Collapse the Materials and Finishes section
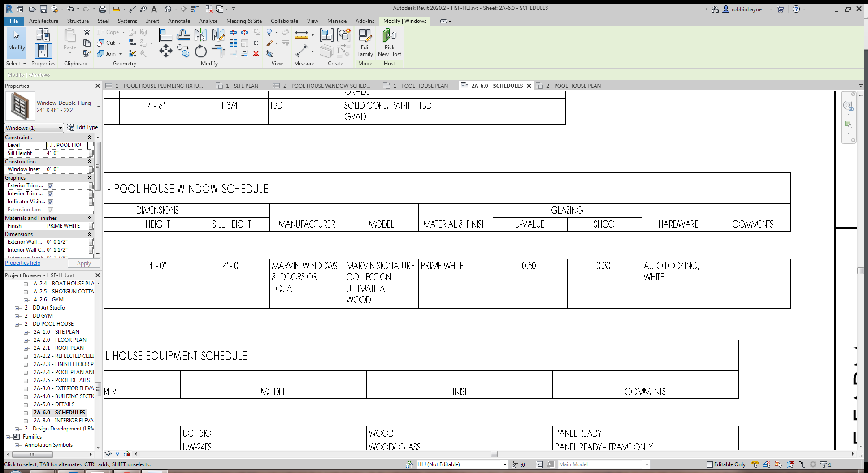This screenshot has width=868, height=473. 89,218
